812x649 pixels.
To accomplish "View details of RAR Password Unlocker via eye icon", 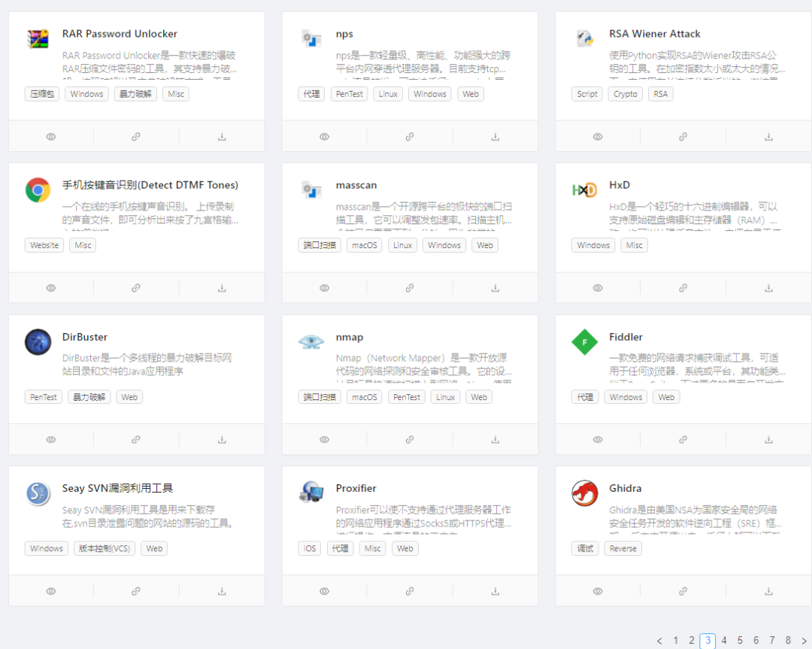I will (51, 137).
